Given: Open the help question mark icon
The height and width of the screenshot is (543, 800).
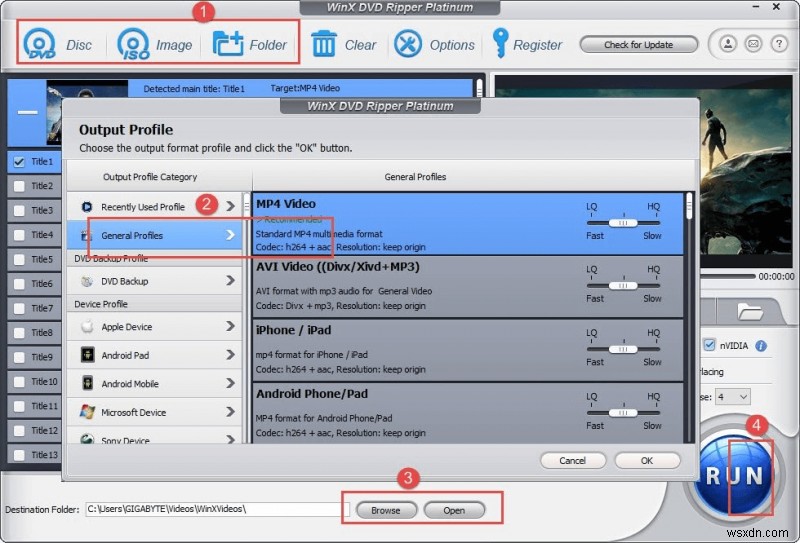Looking at the screenshot, I should click(779, 44).
